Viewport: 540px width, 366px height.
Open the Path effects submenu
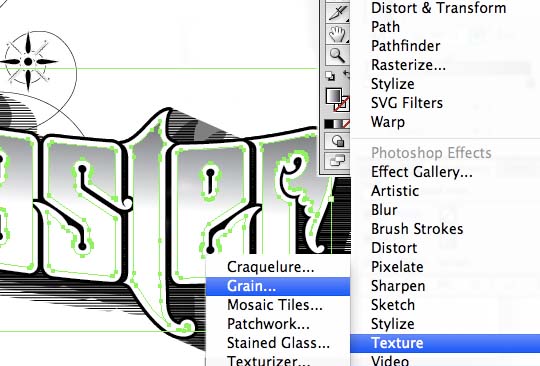pyautogui.click(x=385, y=27)
